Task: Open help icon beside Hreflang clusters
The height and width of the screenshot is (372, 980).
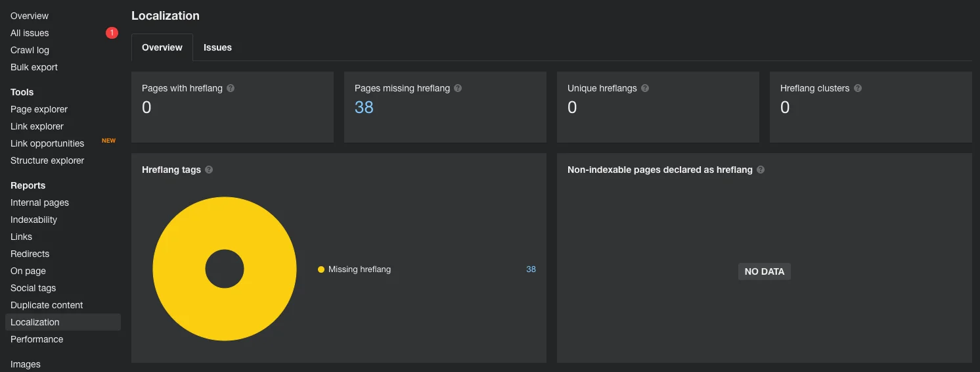Action: pyautogui.click(x=858, y=88)
